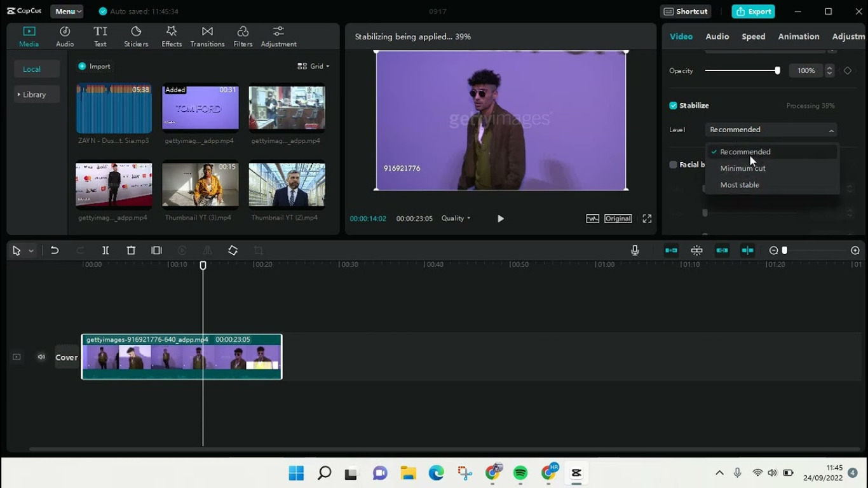Open the Menu dropdown
The width and height of the screenshot is (868, 488).
click(67, 11)
